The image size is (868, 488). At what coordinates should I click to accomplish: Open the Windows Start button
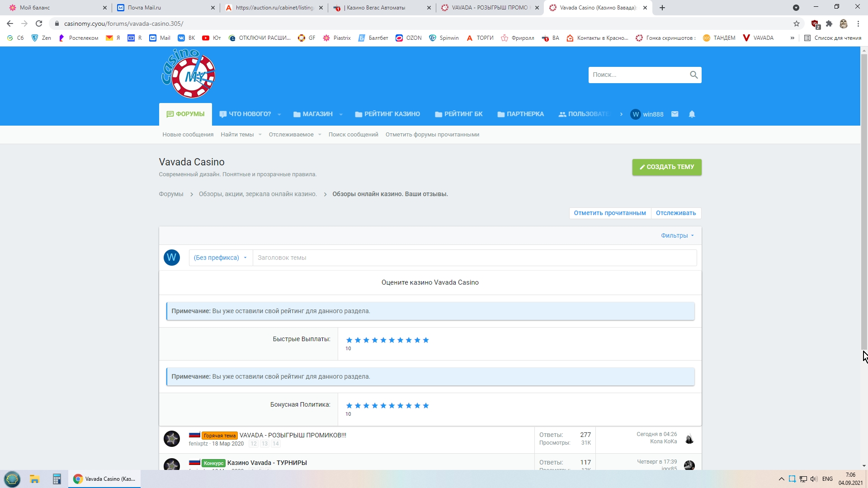coord(12,479)
